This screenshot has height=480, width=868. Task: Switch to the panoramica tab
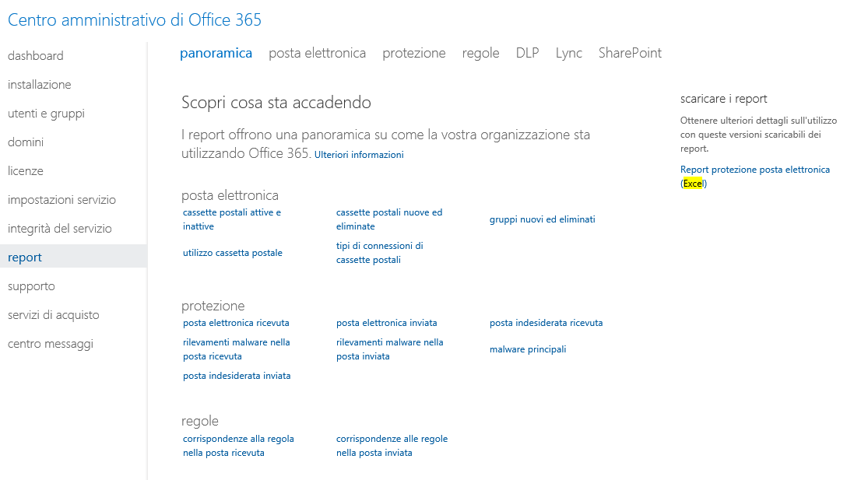point(216,53)
